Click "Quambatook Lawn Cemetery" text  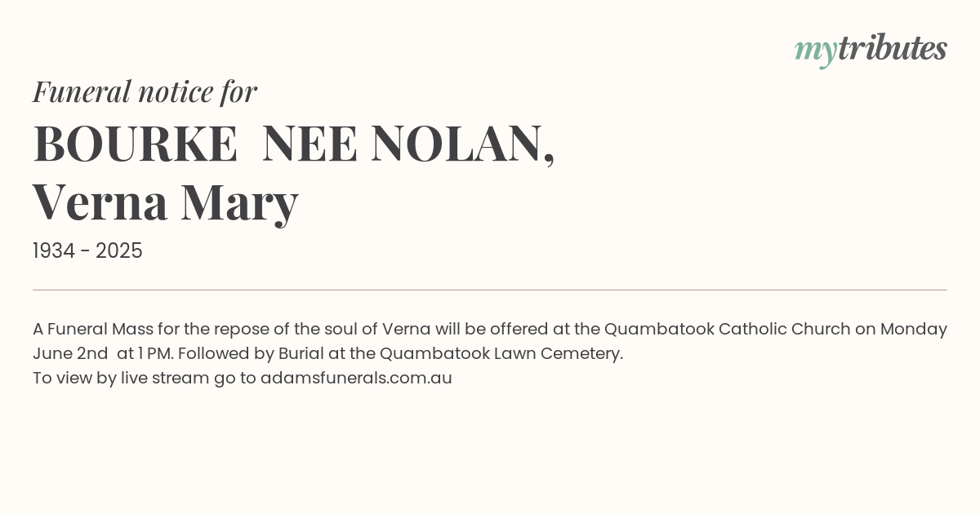click(500, 353)
